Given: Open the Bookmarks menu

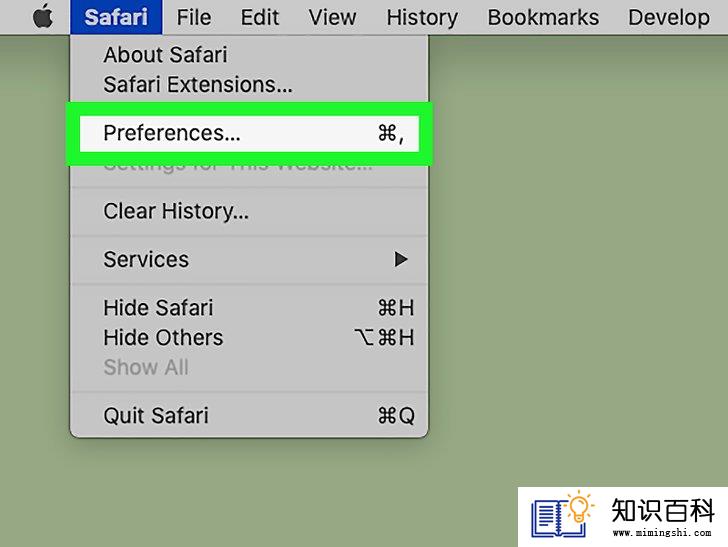Looking at the screenshot, I should pyautogui.click(x=543, y=17).
